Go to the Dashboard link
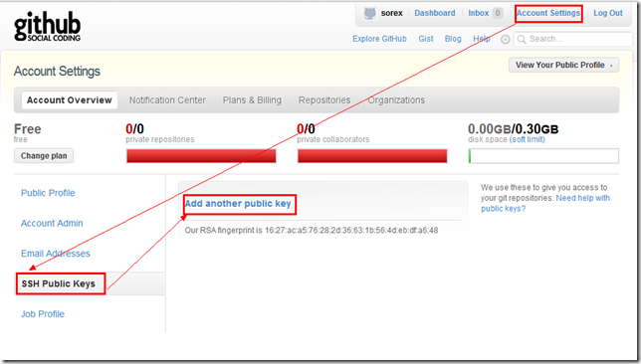This screenshot has width=641, height=364. tap(435, 13)
